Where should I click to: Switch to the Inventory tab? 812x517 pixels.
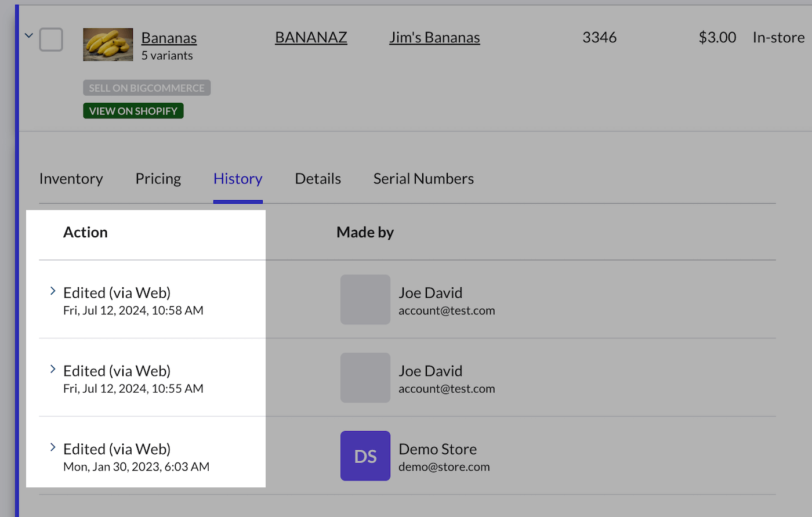tap(71, 179)
